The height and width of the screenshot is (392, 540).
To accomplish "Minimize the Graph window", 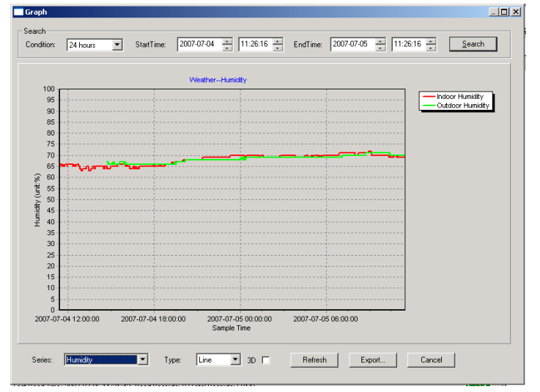I will point(494,12).
